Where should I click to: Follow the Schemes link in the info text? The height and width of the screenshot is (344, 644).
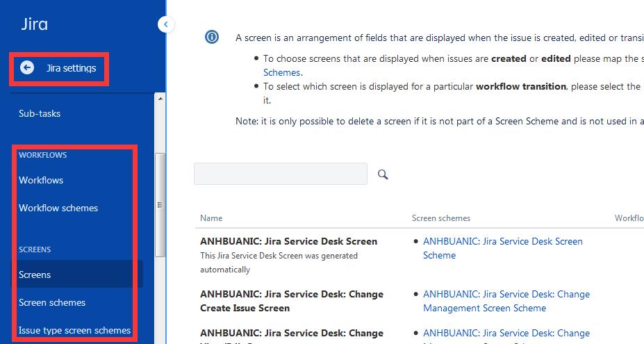point(282,72)
